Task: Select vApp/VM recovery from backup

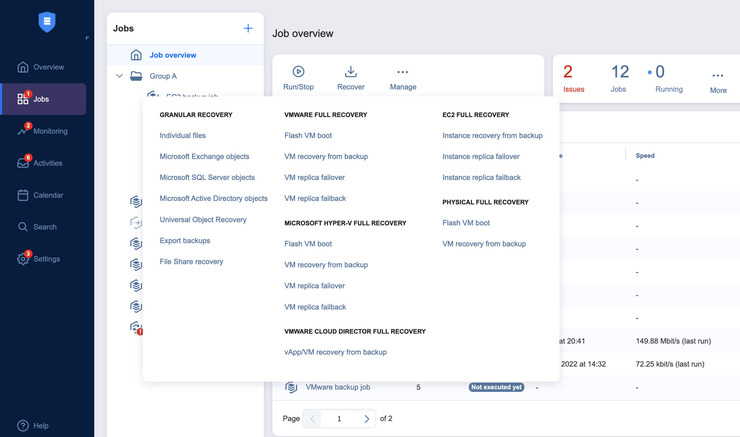Action: pos(335,352)
